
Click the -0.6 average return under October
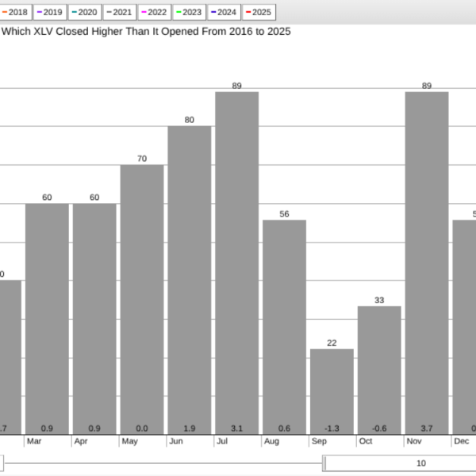[x=379, y=428]
